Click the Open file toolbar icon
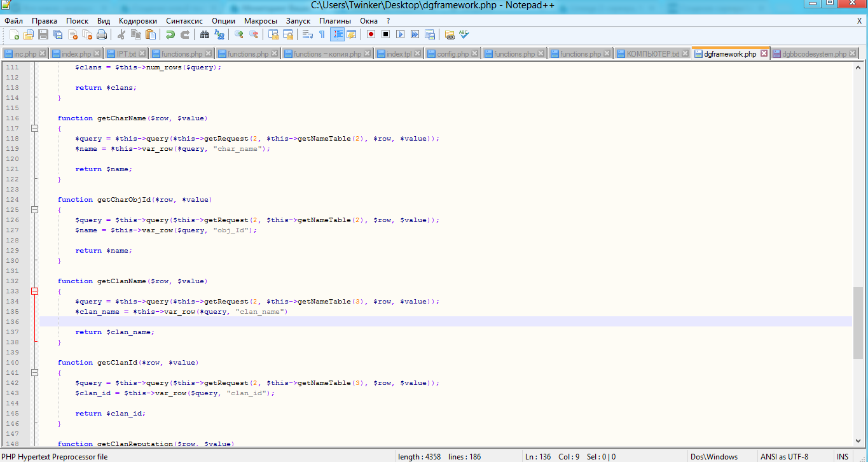868x462 pixels. 29,34
